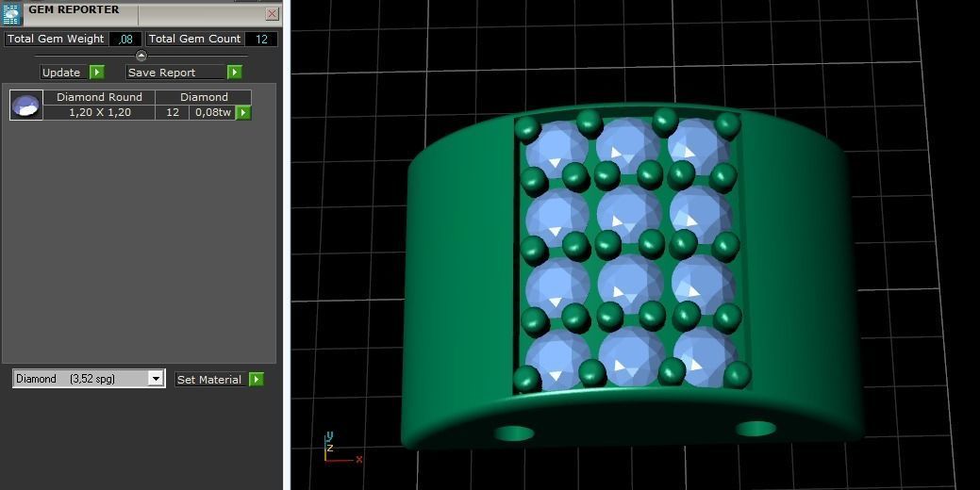The height and width of the screenshot is (490, 980).
Task: Click the left drill hole on ring front
Action: tap(514, 433)
